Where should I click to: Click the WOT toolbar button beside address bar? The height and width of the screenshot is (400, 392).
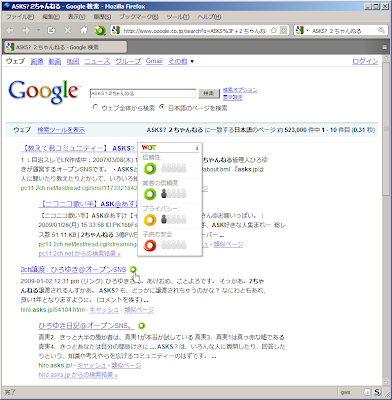pos(100,31)
